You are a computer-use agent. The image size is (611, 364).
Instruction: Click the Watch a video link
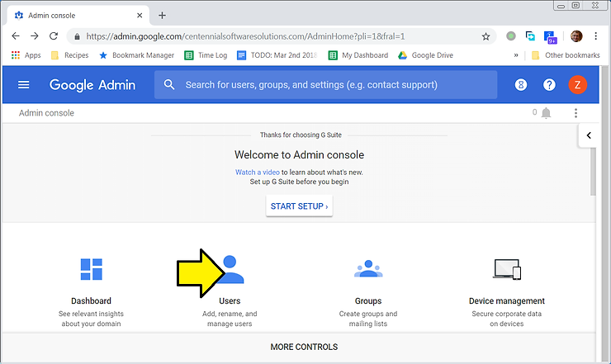(x=257, y=173)
